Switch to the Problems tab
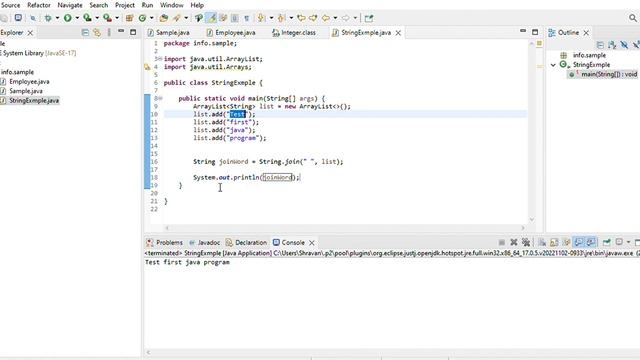The width and height of the screenshot is (640, 360). pos(165,242)
